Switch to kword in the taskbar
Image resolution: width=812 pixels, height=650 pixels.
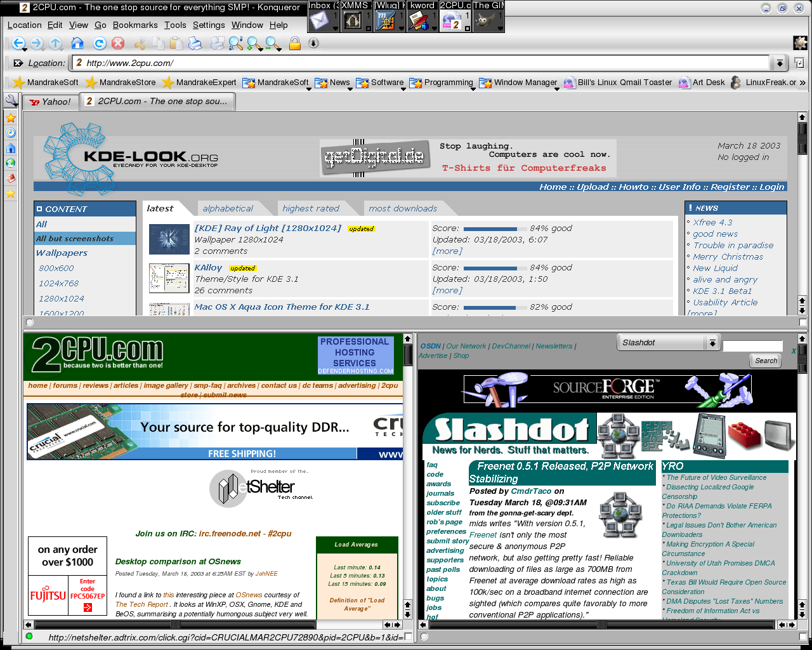pos(422,16)
